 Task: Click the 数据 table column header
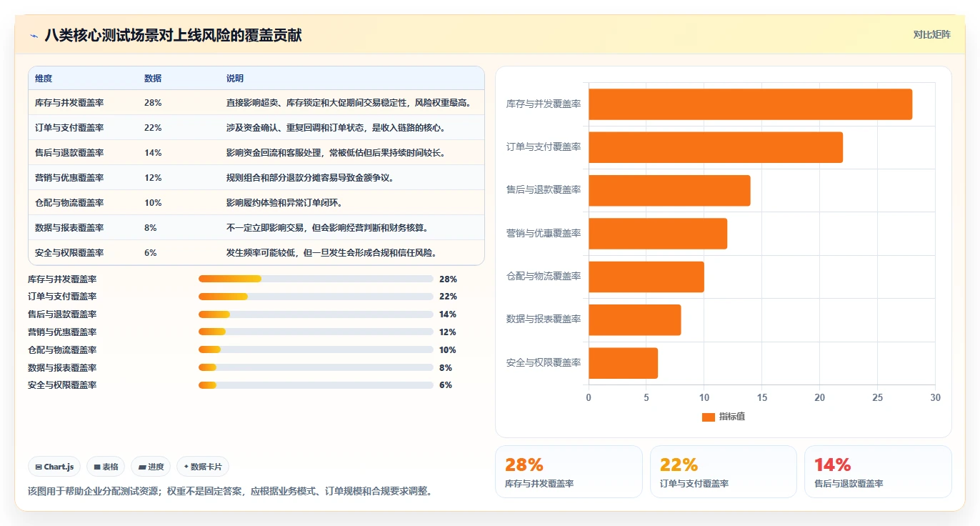coord(153,78)
